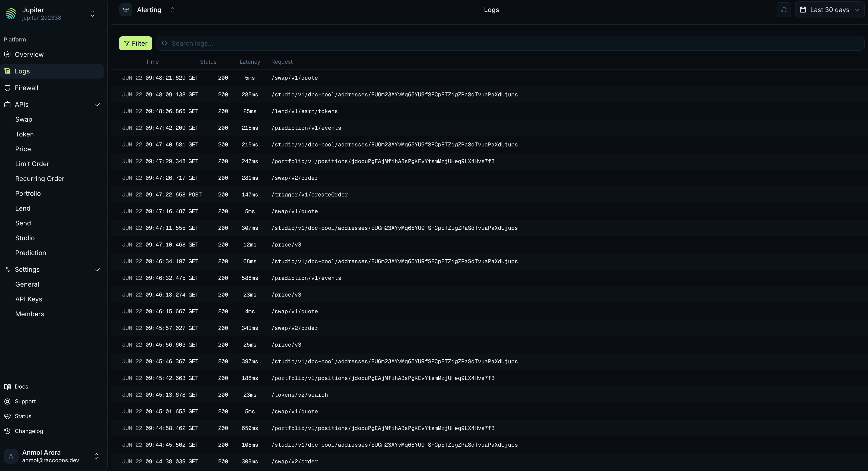Click the Latency column header
Screen dimensions: 868x471
tap(250, 62)
